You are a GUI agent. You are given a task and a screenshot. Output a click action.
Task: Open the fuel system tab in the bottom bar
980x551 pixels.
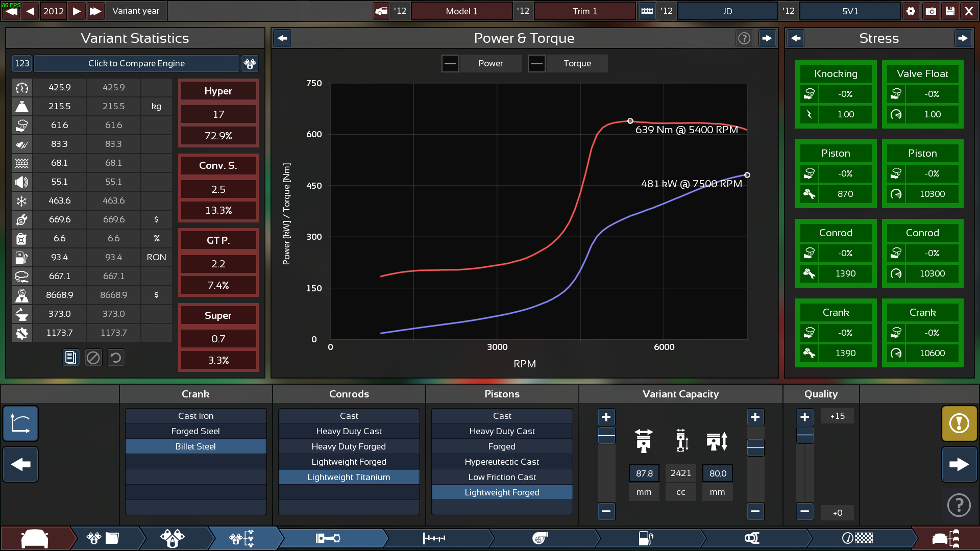[x=646, y=538]
